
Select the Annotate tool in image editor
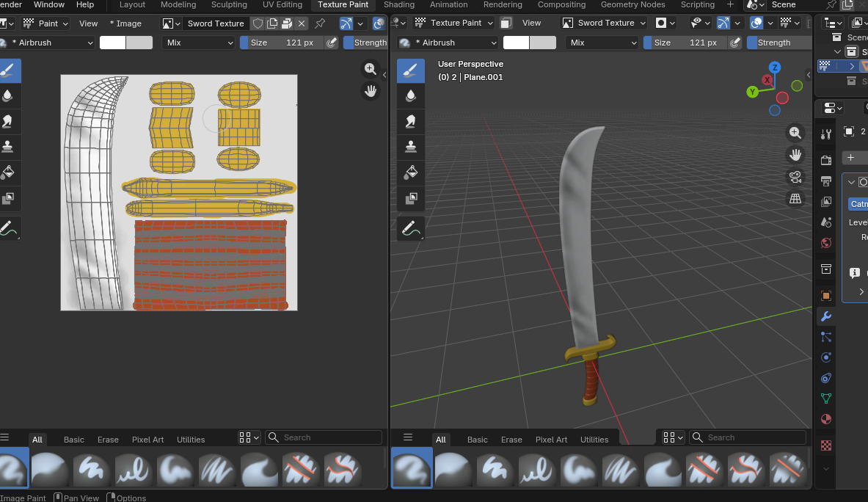coord(8,228)
